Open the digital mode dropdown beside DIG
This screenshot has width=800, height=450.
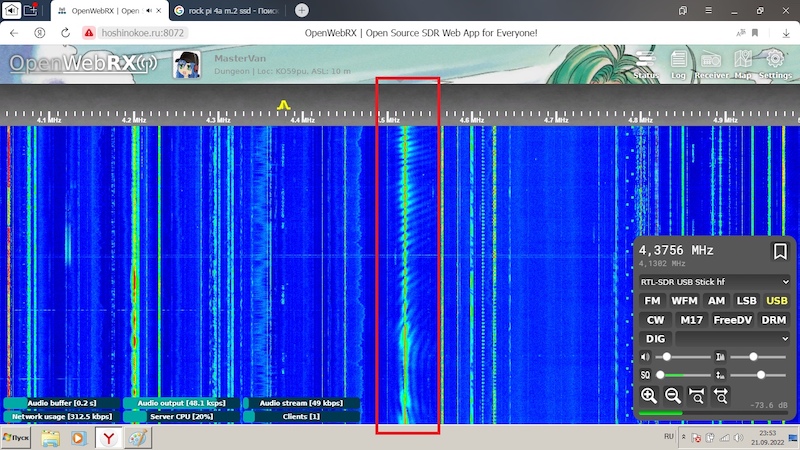click(732, 339)
